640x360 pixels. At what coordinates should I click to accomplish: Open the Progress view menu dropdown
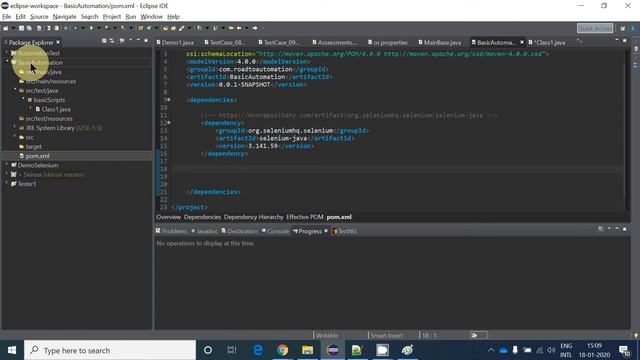tap(609, 229)
